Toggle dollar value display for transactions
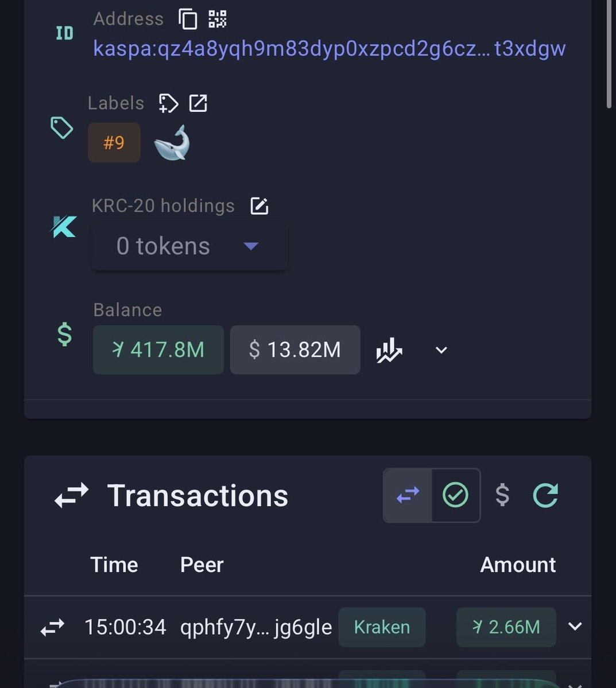The height and width of the screenshot is (688, 616). (502, 495)
